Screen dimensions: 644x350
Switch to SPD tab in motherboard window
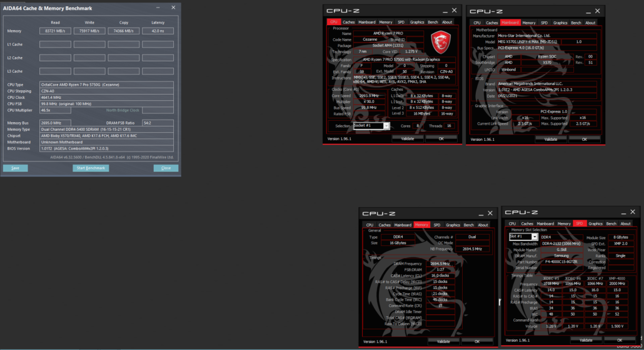pos(544,23)
